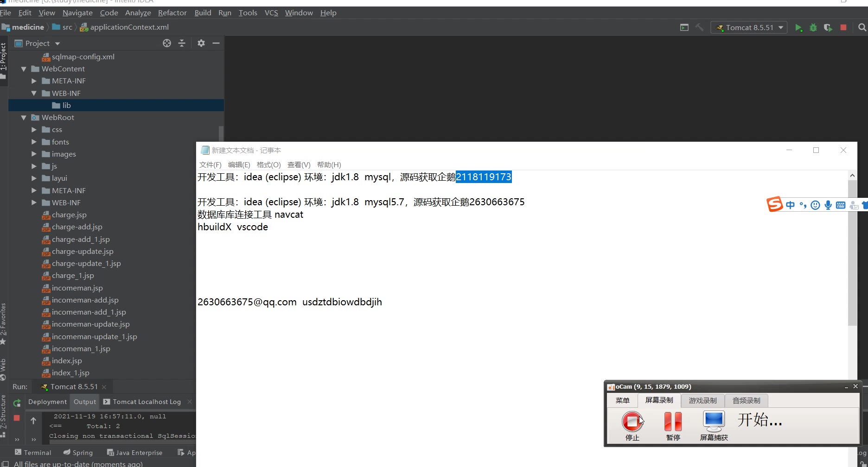Pause recording in oCam
This screenshot has height=467, width=868.
click(x=673, y=426)
